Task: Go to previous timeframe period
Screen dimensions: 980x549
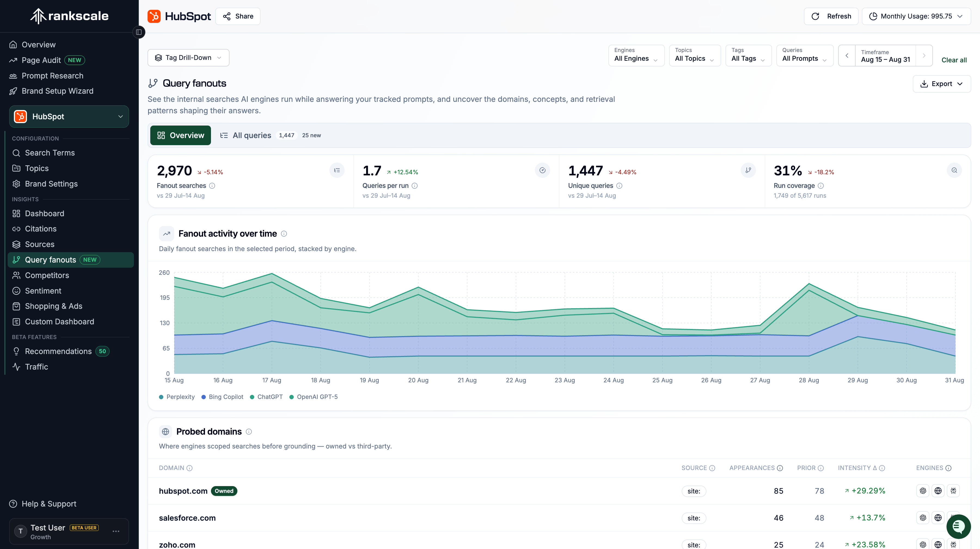Action: 847,56
